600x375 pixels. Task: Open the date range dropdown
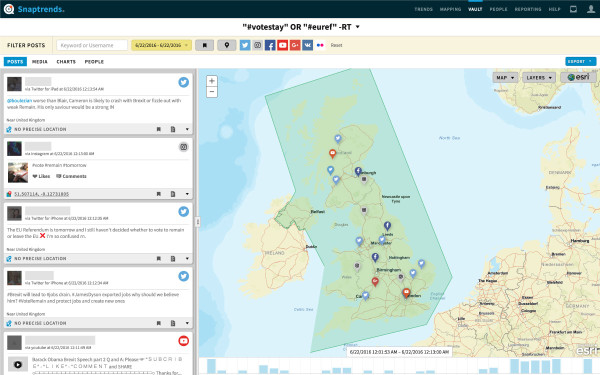(x=161, y=45)
